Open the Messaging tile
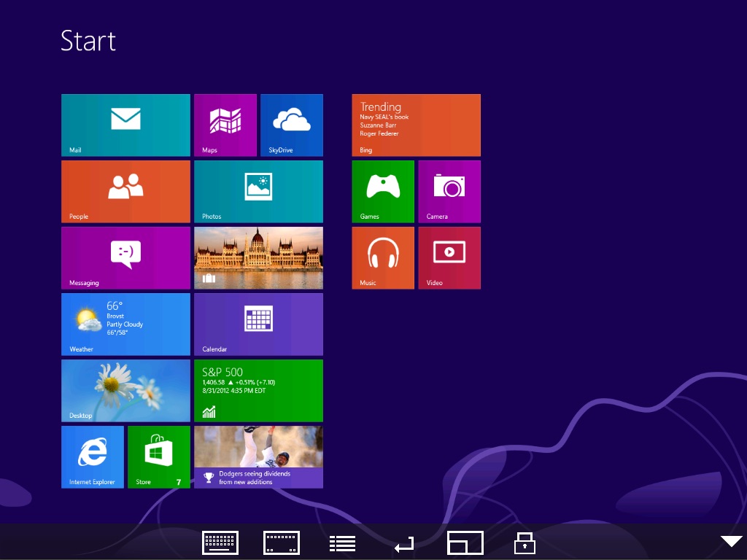This screenshot has width=747, height=560. pyautogui.click(x=125, y=257)
